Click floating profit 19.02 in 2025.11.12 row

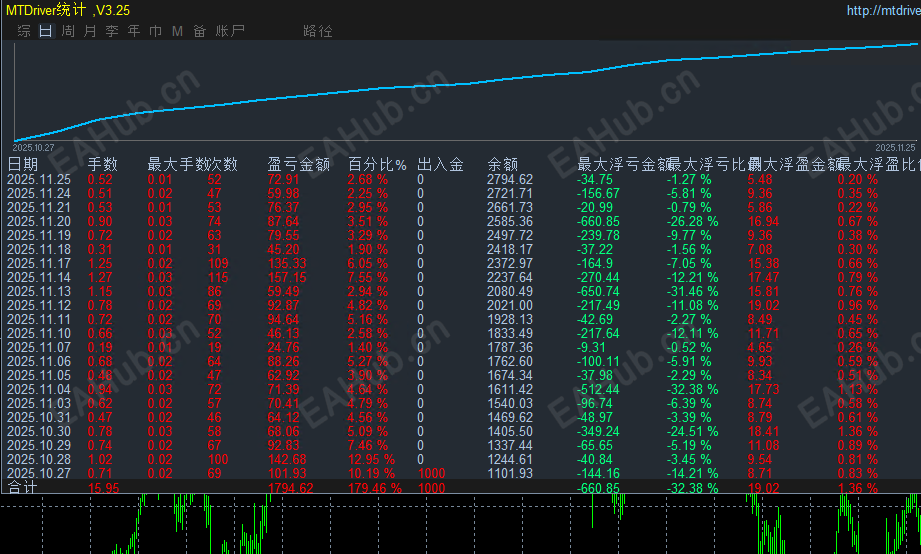pyautogui.click(x=764, y=305)
